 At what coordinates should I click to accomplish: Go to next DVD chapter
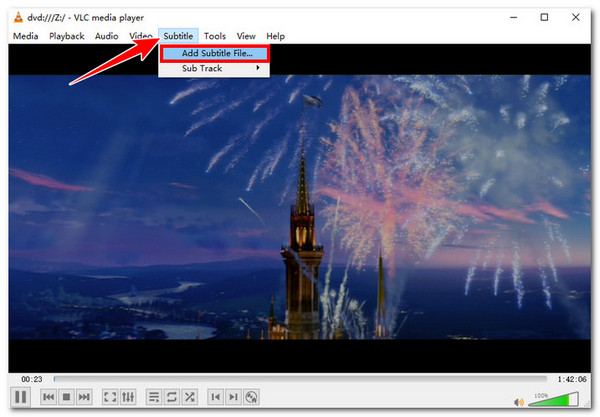(233, 397)
